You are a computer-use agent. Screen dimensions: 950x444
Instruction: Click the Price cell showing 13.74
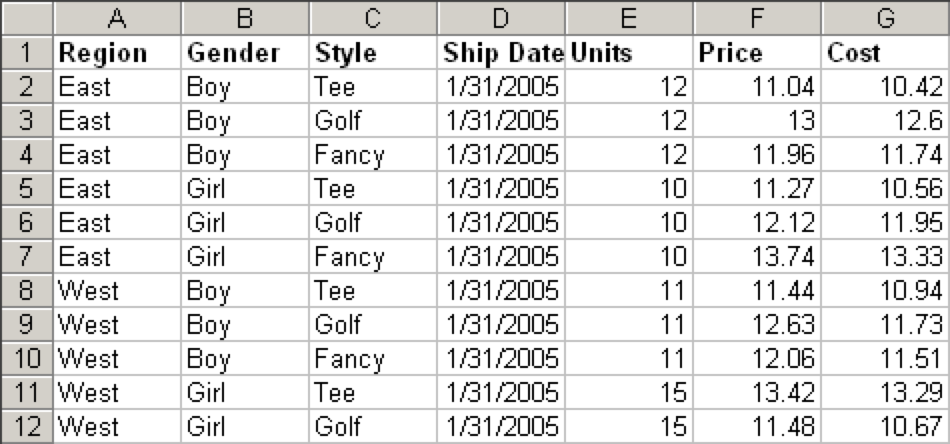click(757, 256)
